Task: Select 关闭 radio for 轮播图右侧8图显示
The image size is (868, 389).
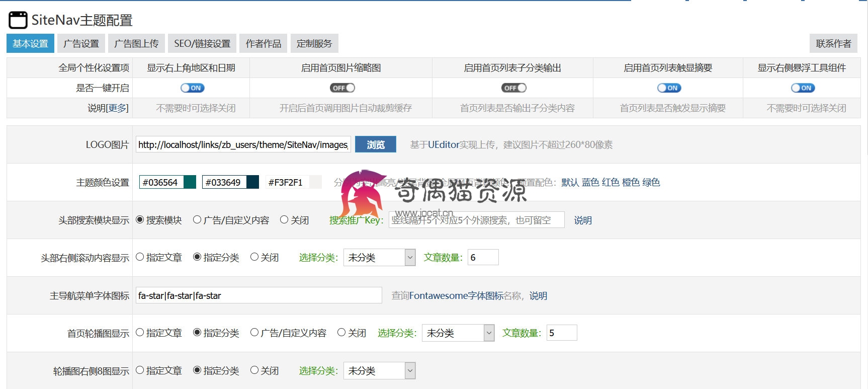Action: (x=254, y=370)
